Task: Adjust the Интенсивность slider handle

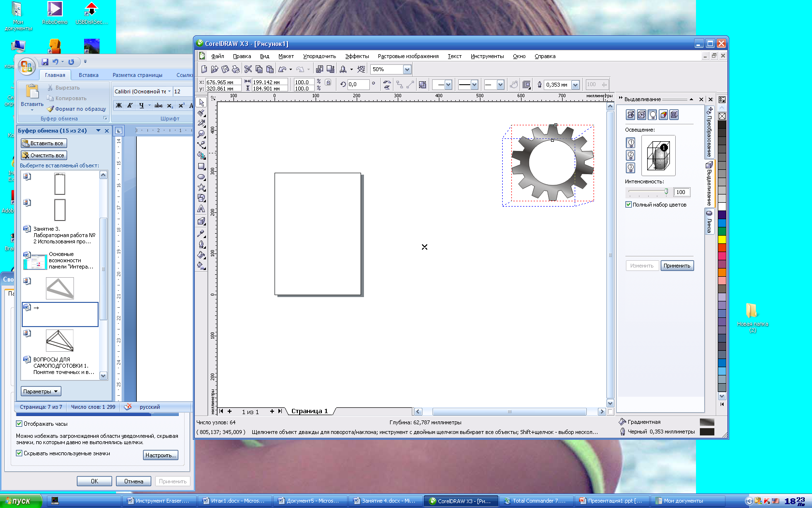Action: (x=666, y=192)
